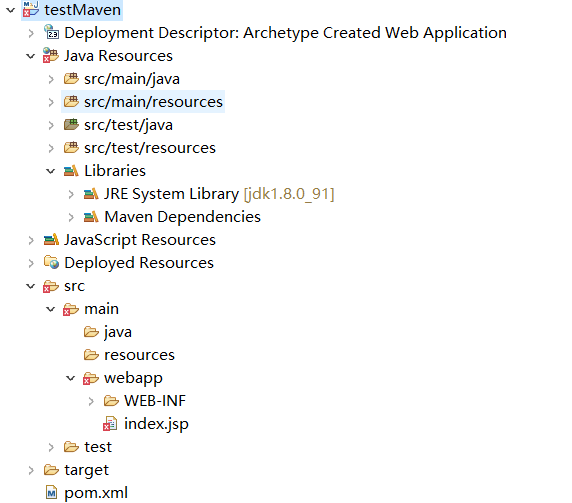Select the Libraries label
This screenshot has height=503, width=572.
point(115,171)
